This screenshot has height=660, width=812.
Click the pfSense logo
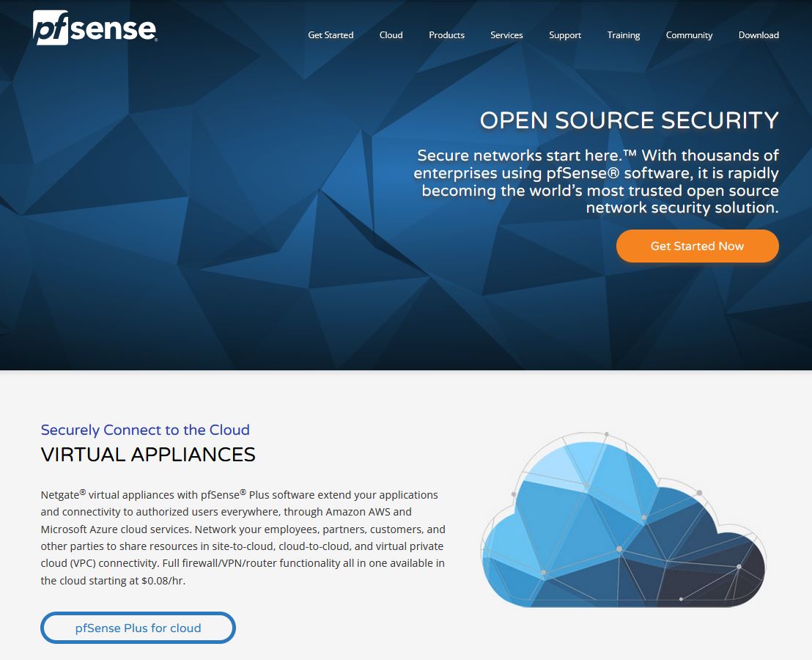pos(95,27)
